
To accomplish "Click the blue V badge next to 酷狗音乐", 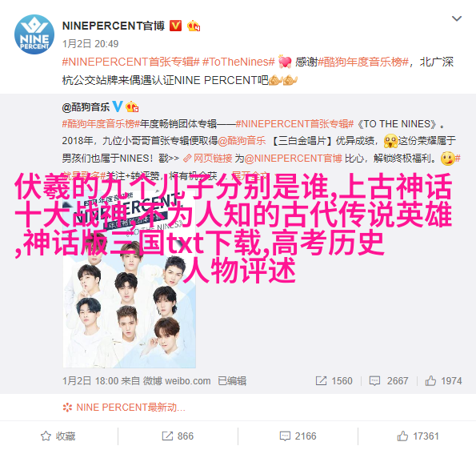I will [x=118, y=106].
